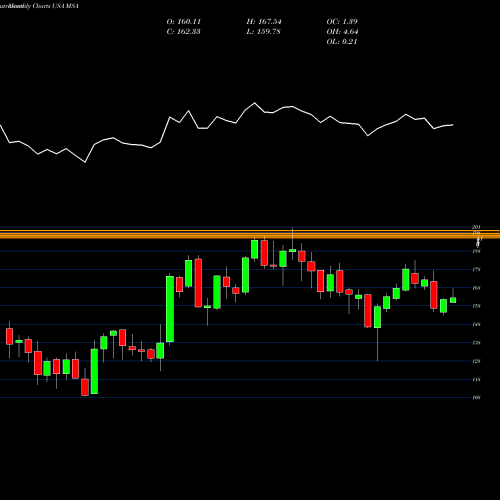Click the thick orange resistance band

point(250,236)
